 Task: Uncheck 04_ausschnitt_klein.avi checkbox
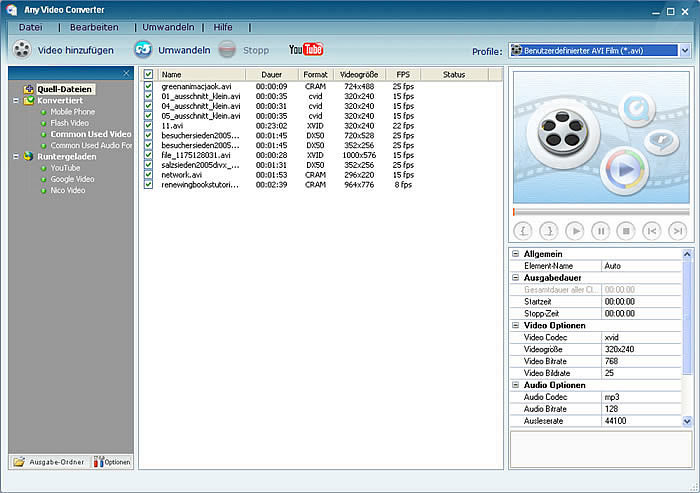coord(149,106)
